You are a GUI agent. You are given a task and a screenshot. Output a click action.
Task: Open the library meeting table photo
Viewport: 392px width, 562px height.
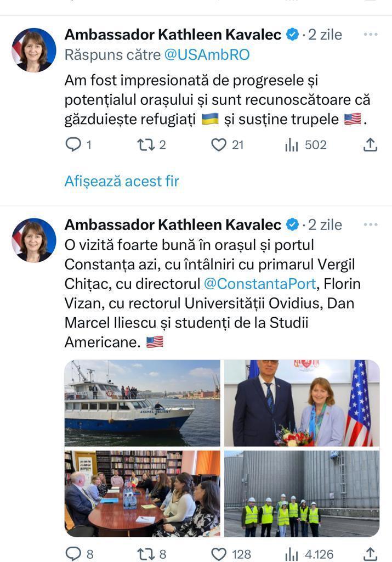pyautogui.click(x=142, y=493)
